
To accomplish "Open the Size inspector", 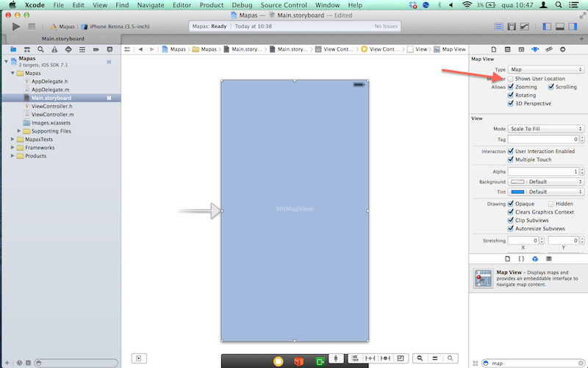I will (548, 49).
